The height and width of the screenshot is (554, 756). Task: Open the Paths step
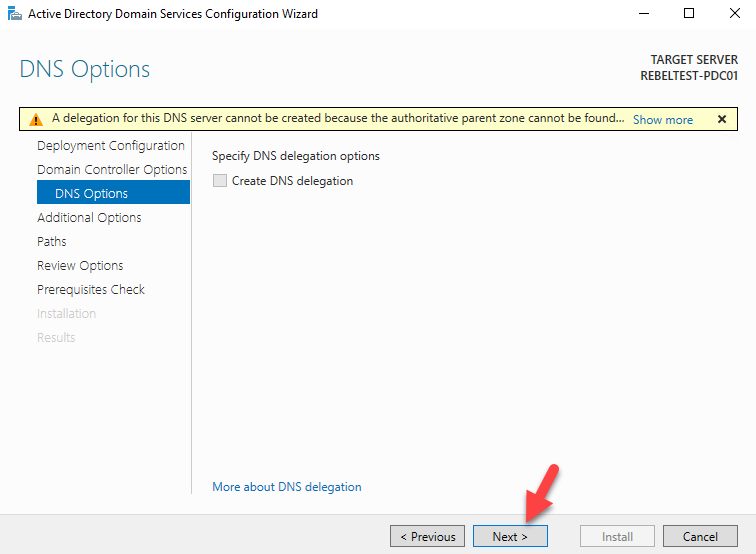(52, 242)
